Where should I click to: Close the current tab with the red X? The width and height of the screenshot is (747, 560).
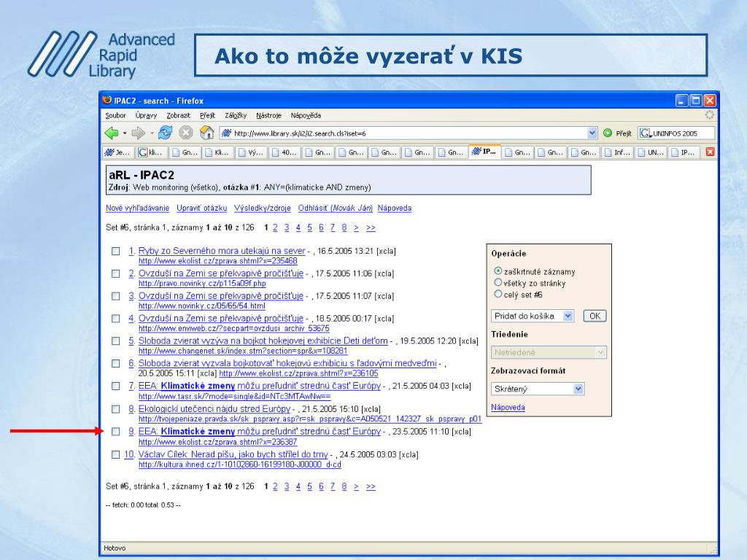click(710, 152)
